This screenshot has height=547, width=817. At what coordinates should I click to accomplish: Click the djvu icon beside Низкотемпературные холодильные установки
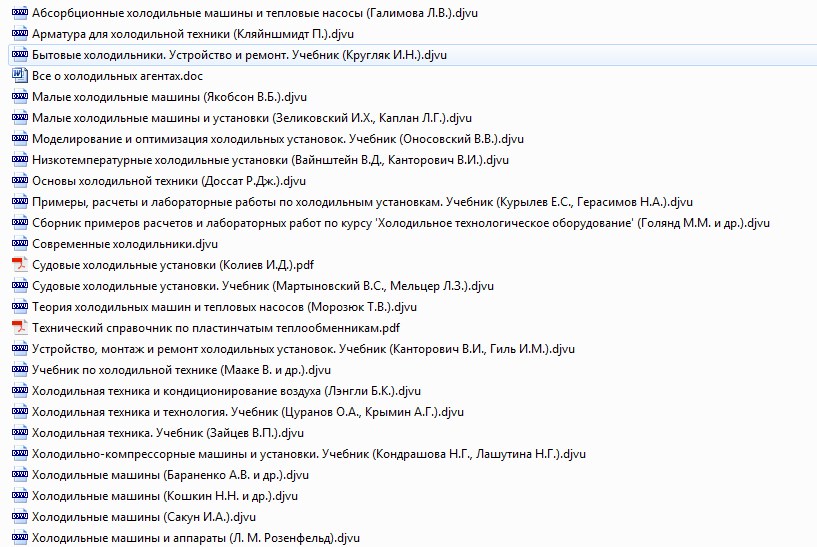tap(20, 159)
